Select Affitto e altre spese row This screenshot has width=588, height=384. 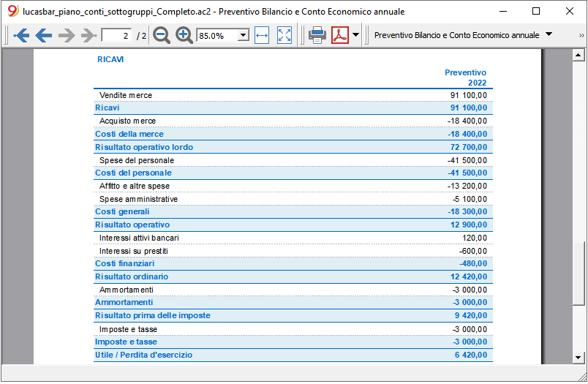click(x=293, y=186)
